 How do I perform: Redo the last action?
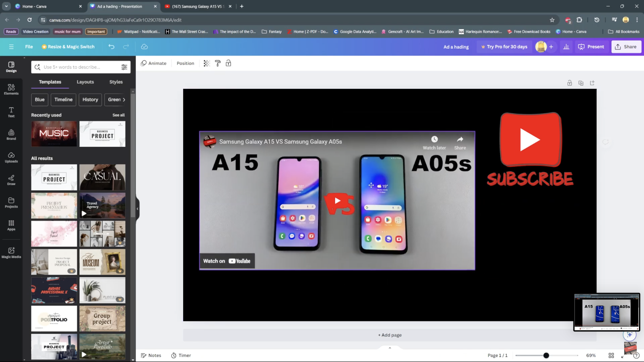[126, 47]
